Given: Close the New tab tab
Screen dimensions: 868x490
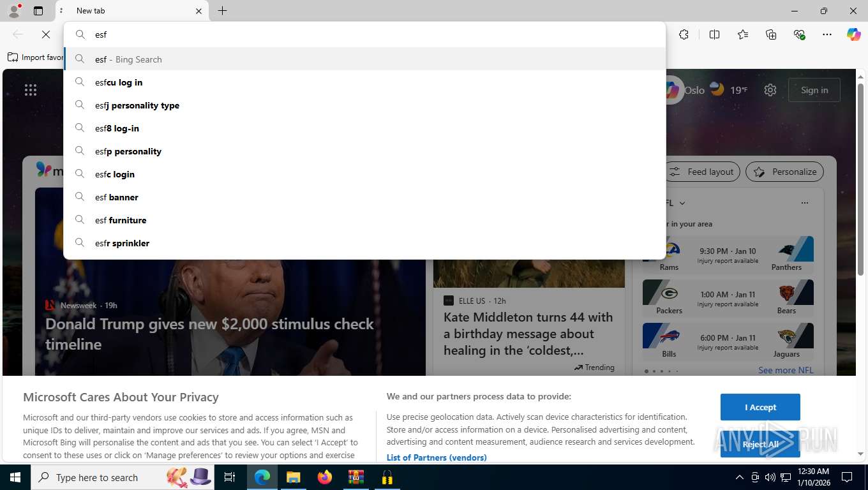Looking at the screenshot, I should [x=198, y=11].
